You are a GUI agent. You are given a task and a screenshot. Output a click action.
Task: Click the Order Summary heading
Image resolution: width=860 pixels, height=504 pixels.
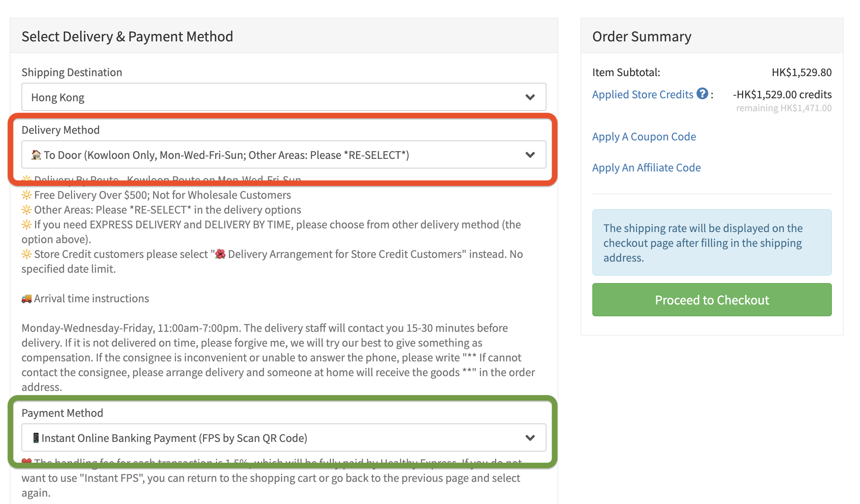point(641,37)
